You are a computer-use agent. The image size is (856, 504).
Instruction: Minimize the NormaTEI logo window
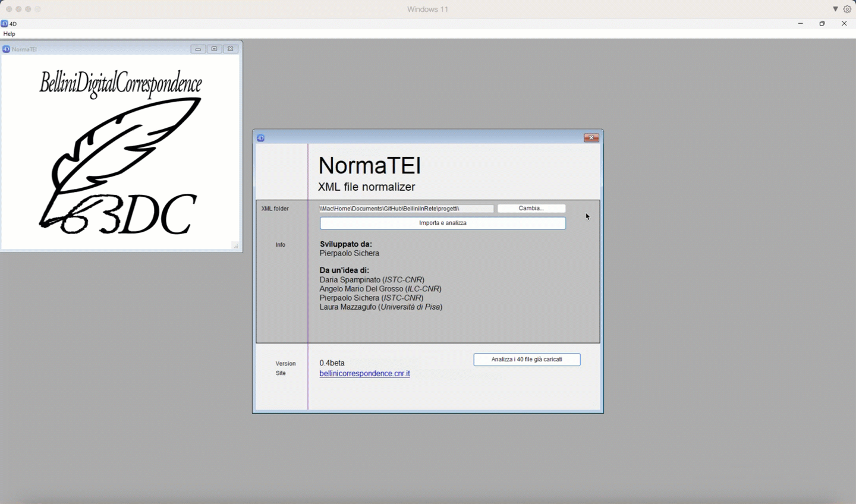[198, 49]
